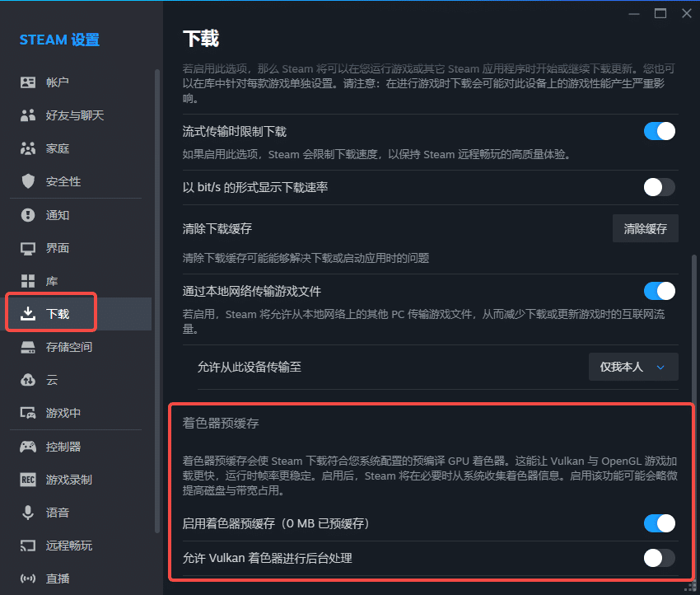Click the sidebar scrollbar
The width and height of the screenshot is (700, 595).
coord(157,301)
